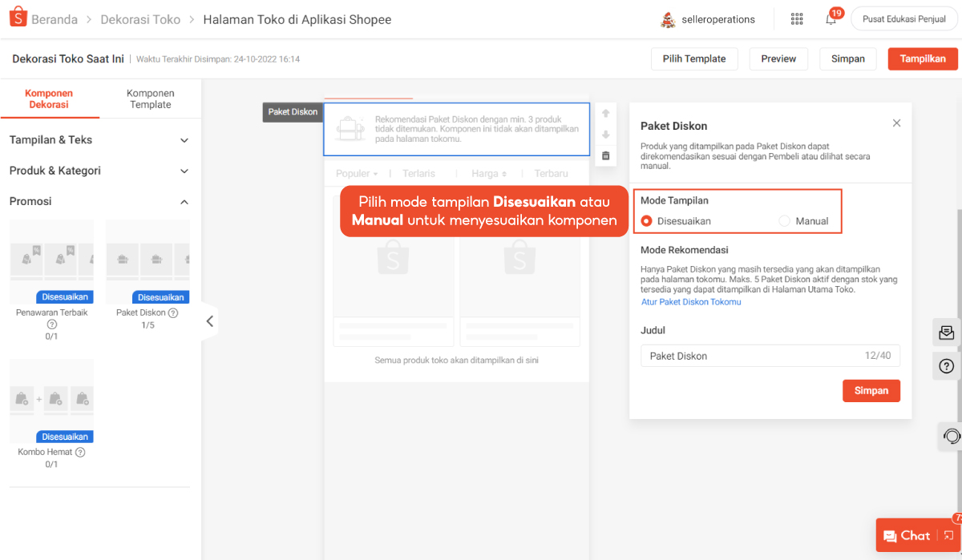Move Paket Diskon component up
This screenshot has height=560, width=962.
(x=605, y=114)
